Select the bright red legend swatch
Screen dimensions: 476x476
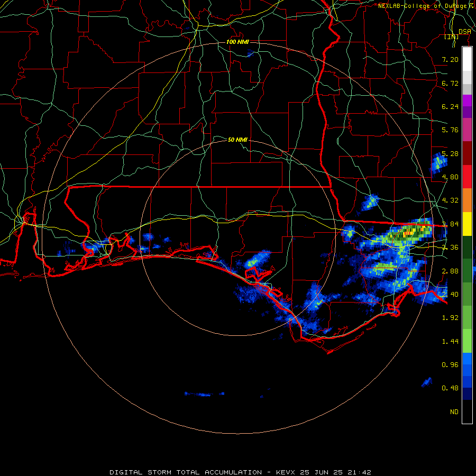467,177
